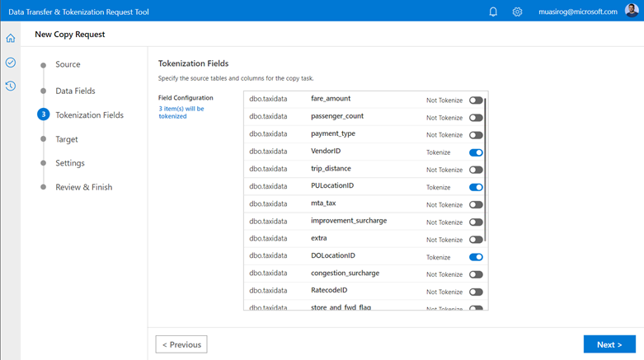Open the notifications bell
Image resolution: width=644 pixels, height=360 pixels.
493,12
